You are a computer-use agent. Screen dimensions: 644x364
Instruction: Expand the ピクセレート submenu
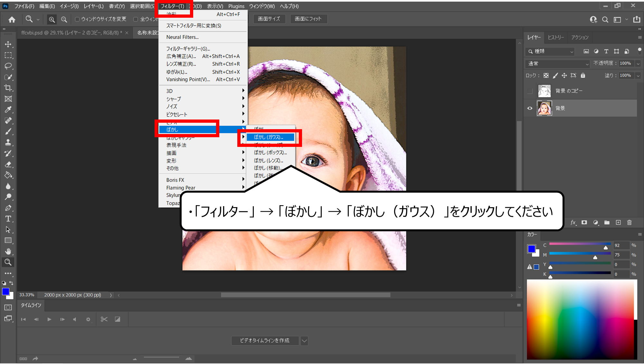[x=203, y=114]
